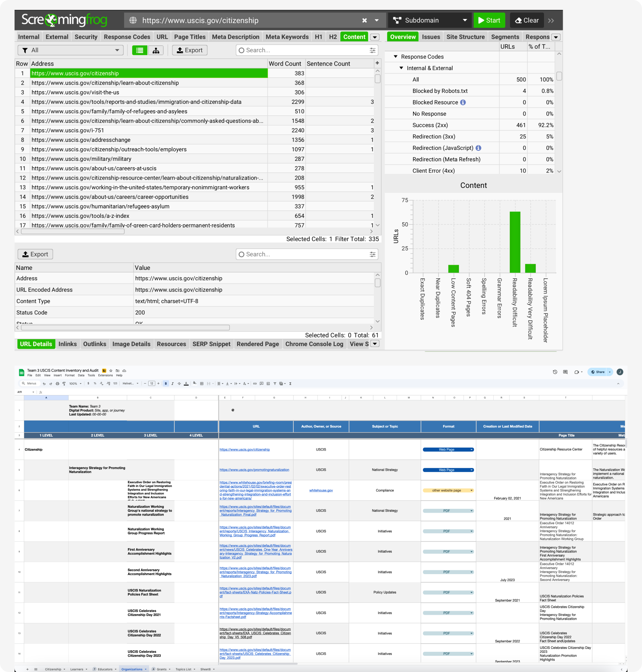Collapse the Response Codes tree node
Image resolution: width=642 pixels, height=672 pixels.
tap(396, 57)
